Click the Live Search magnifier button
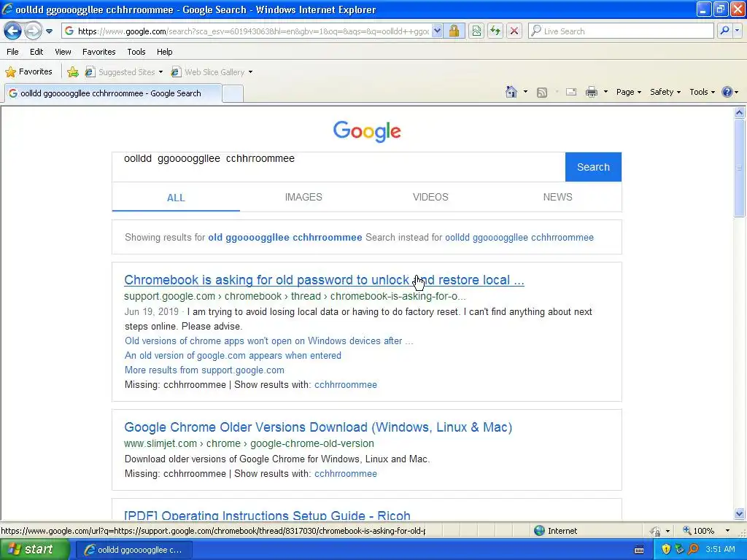The height and width of the screenshot is (560, 747). (x=724, y=31)
